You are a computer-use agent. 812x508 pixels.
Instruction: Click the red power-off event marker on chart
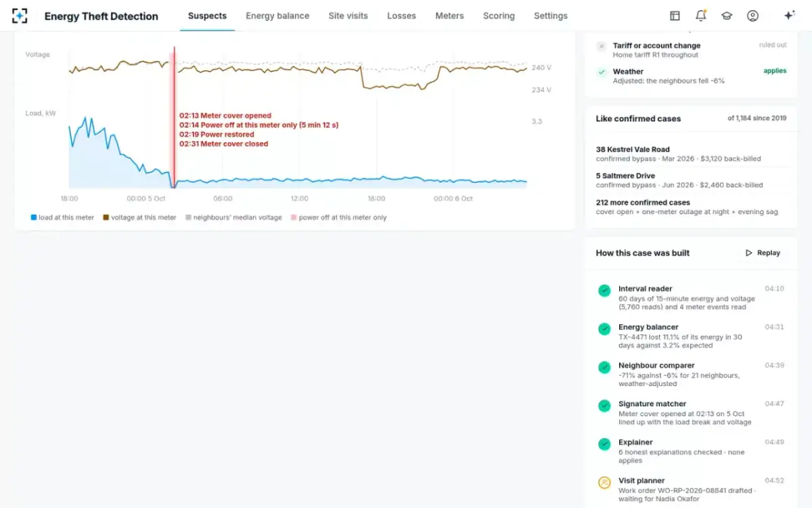[x=173, y=117]
